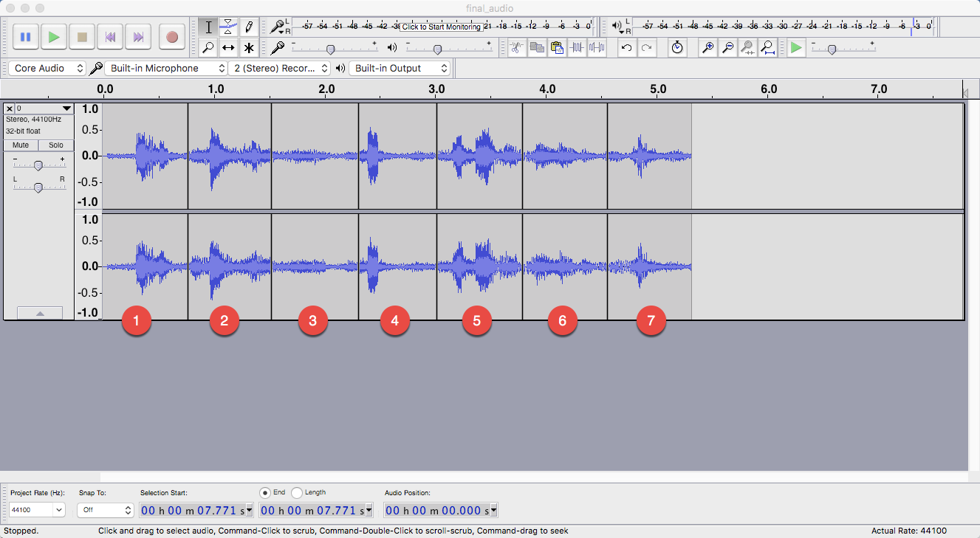This screenshot has height=538, width=980.
Task: Start playback with the green Play button
Action: (x=54, y=36)
